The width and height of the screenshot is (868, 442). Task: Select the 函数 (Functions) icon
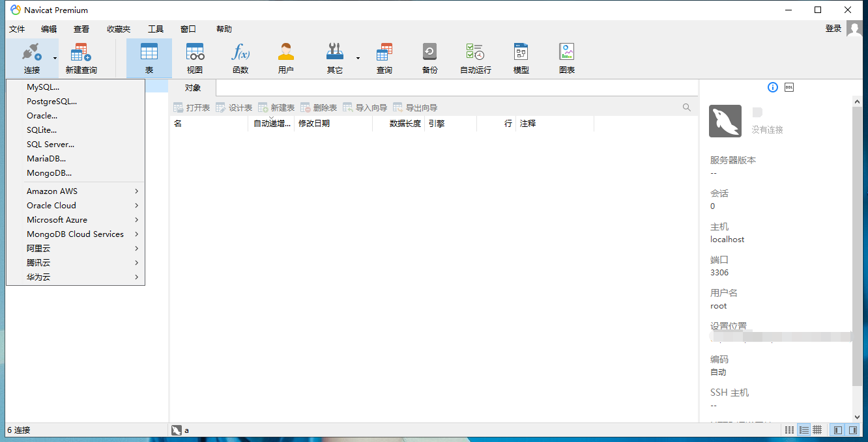[x=240, y=58]
